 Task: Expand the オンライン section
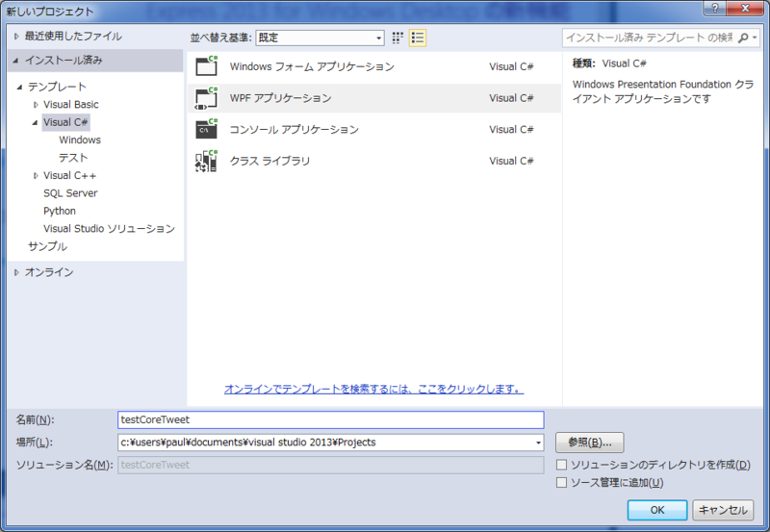pos(16,272)
